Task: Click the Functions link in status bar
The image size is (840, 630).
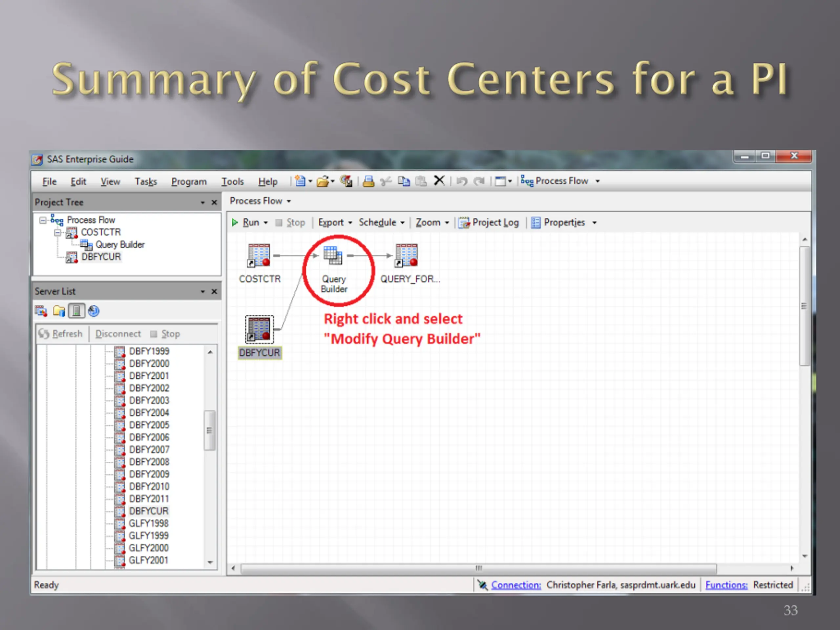Action: [726, 585]
